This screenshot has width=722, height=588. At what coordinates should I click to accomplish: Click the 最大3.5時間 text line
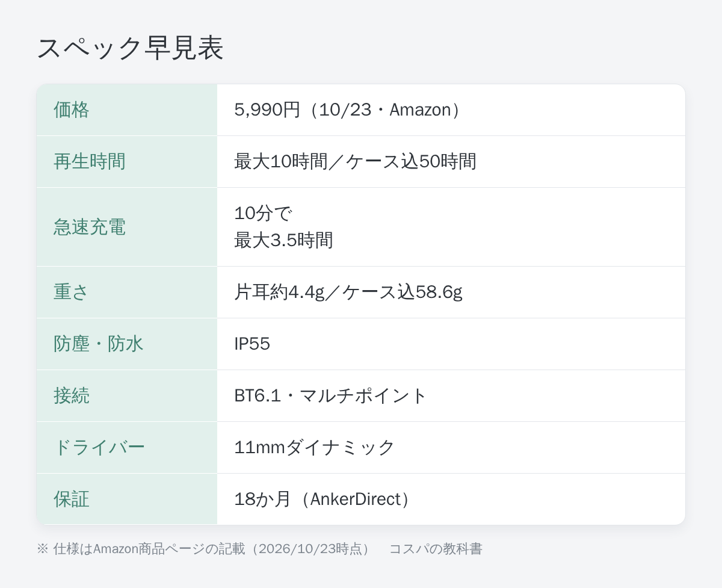pyautogui.click(x=283, y=240)
